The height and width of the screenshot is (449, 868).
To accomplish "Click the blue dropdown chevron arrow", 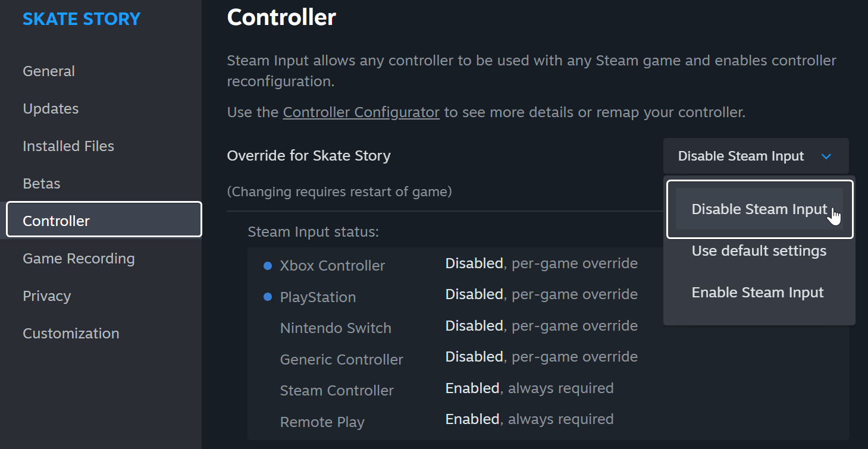I will (x=826, y=156).
